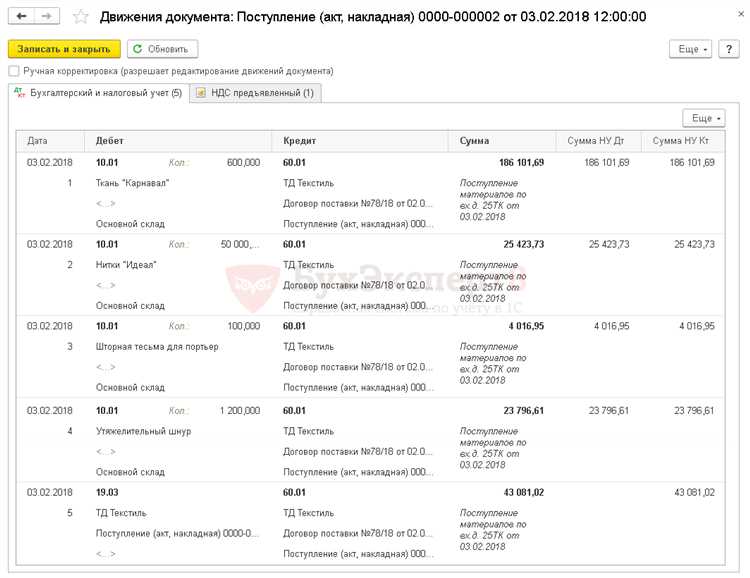Click the sum 43 081,02 in Сумма column
This screenshot has width=750, height=578.
click(523, 492)
